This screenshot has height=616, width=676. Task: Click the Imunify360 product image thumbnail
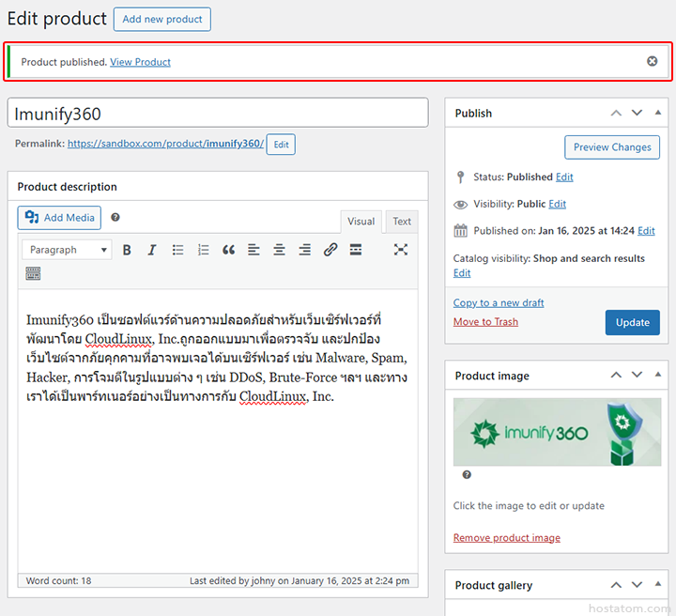pyautogui.click(x=557, y=432)
